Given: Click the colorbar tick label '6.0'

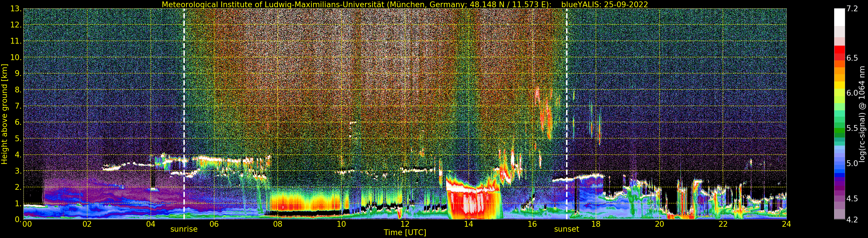Looking at the screenshot, I should pyautogui.click(x=852, y=93).
